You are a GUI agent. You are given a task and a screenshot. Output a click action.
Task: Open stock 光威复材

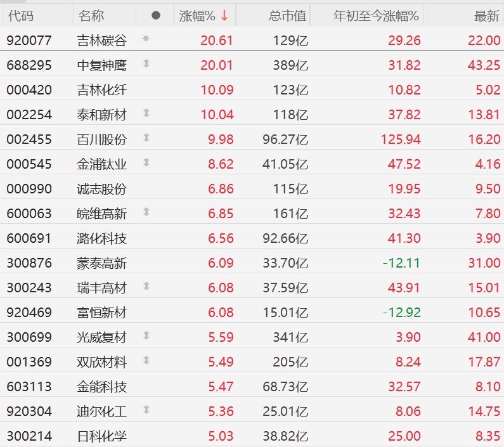point(101,338)
